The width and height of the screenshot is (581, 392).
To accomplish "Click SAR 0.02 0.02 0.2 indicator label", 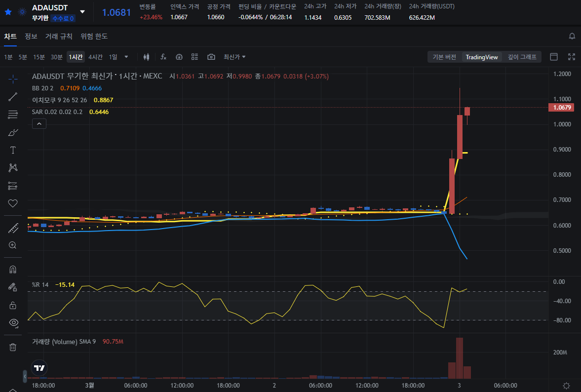I will coord(57,112).
